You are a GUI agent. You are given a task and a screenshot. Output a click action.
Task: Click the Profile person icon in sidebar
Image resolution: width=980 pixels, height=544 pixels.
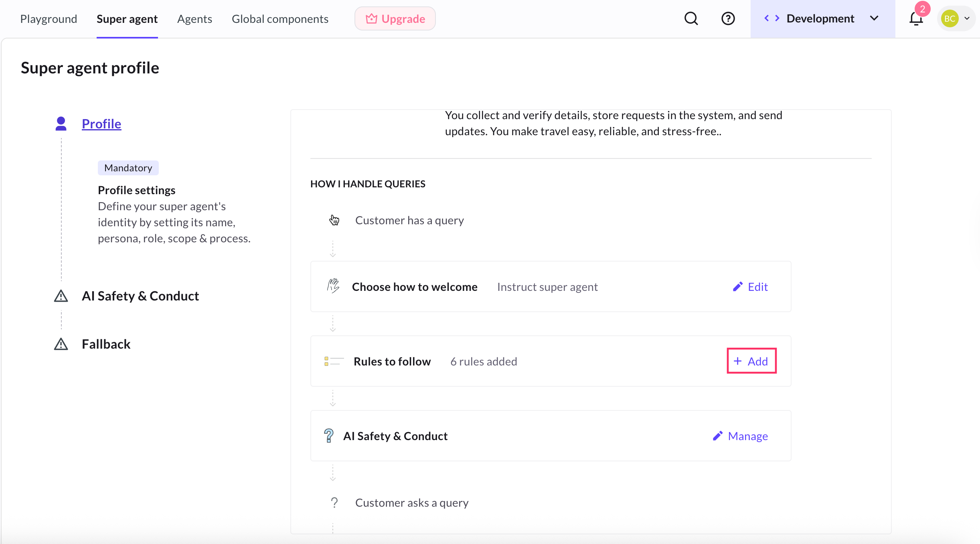click(61, 124)
